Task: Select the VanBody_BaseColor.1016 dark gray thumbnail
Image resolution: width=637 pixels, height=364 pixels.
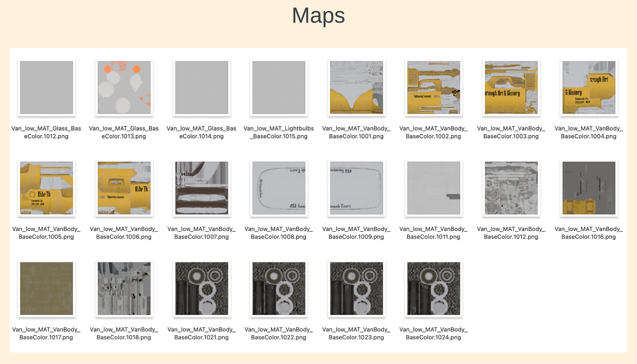Action: (x=589, y=188)
